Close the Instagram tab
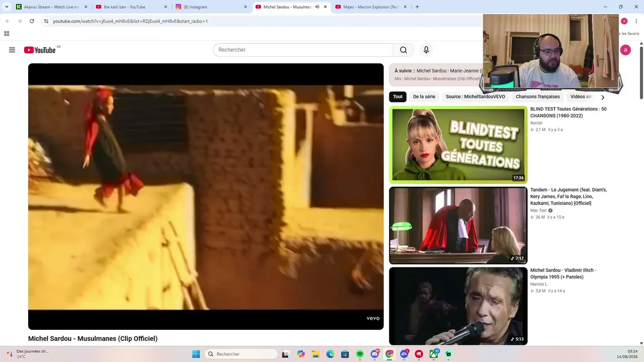The image size is (644, 362). click(246, 7)
